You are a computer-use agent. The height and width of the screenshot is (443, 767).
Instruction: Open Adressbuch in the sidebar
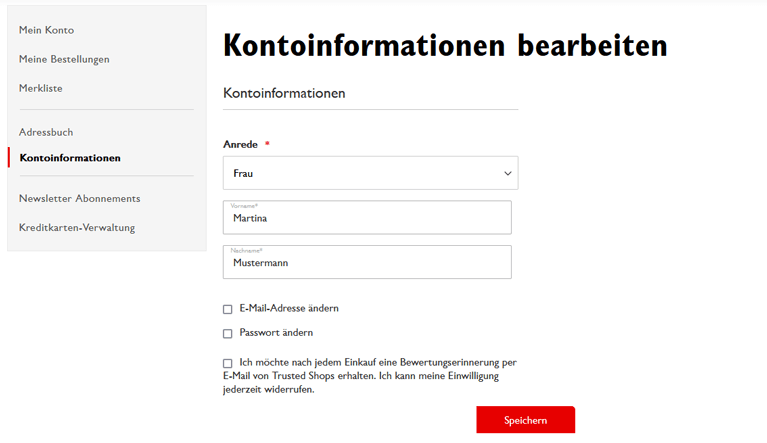46,132
